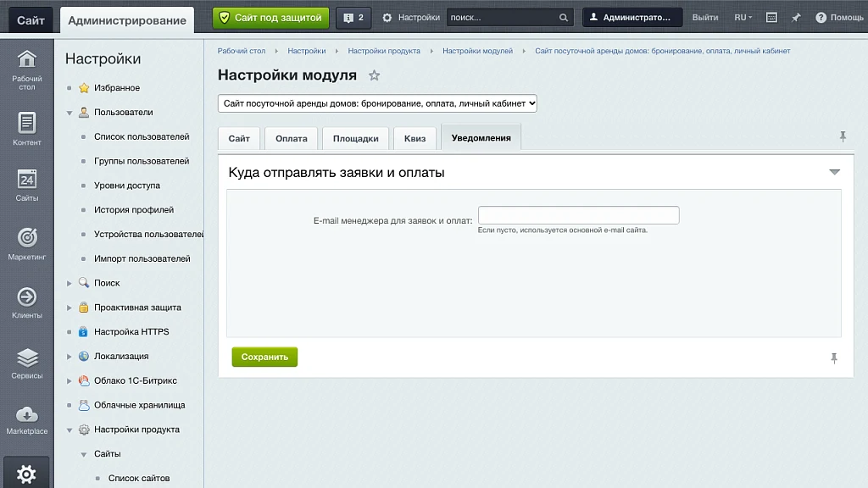Open the Контент sidebar section
Image resolution: width=868 pixels, height=488 pixels.
pos(26,129)
